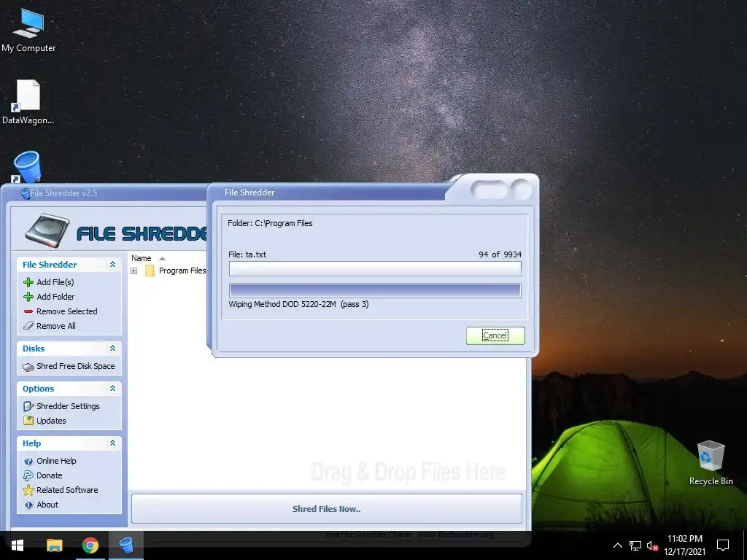Screen dimensions: 747x560
Task: Click the Updates link
Action: pyautogui.click(x=51, y=421)
